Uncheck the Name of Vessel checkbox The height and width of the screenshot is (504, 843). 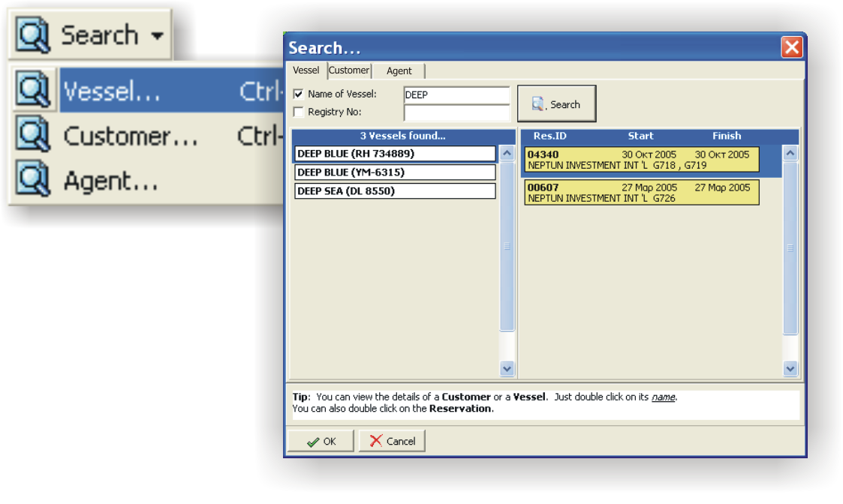click(x=298, y=94)
